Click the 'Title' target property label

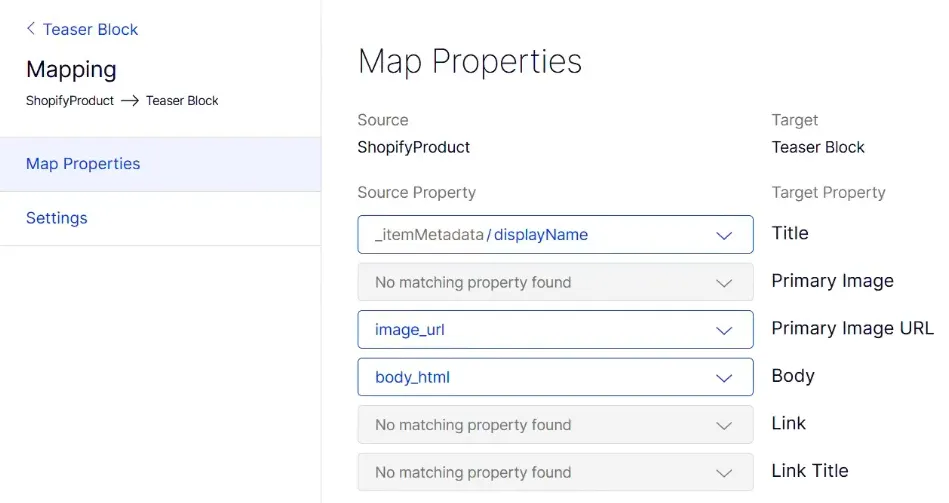click(x=790, y=233)
